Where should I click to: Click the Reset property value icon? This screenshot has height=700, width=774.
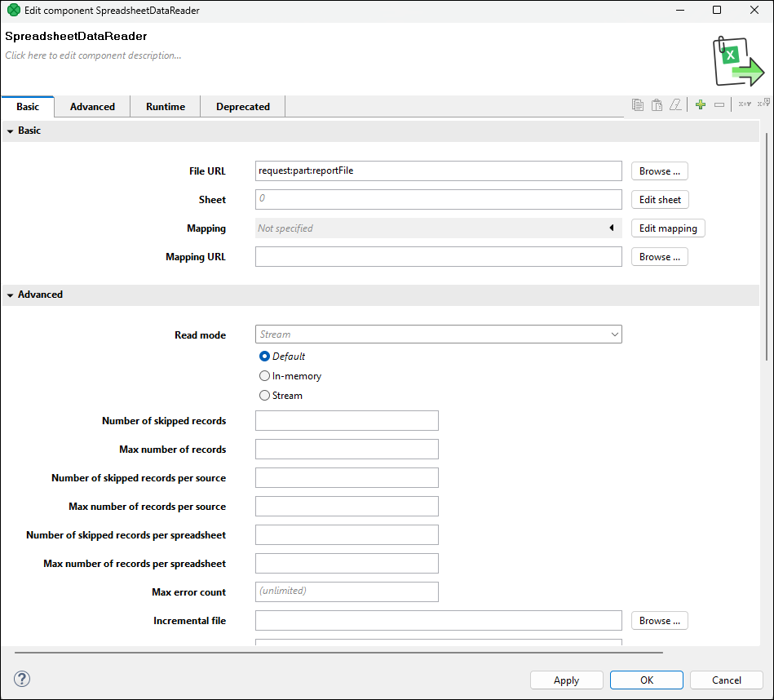click(x=676, y=104)
